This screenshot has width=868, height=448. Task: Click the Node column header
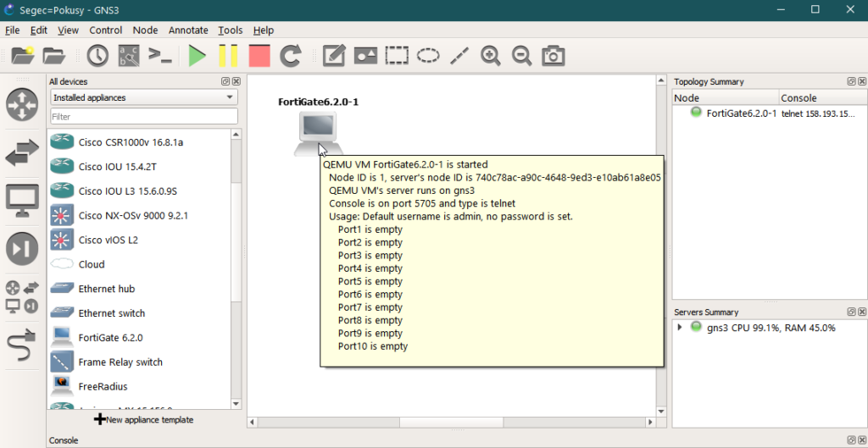(x=726, y=98)
